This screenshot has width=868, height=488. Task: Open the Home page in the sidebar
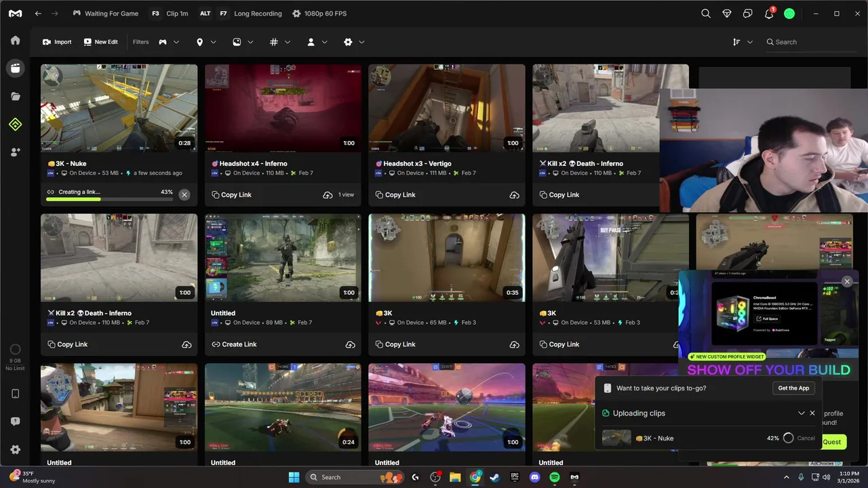pyautogui.click(x=15, y=40)
